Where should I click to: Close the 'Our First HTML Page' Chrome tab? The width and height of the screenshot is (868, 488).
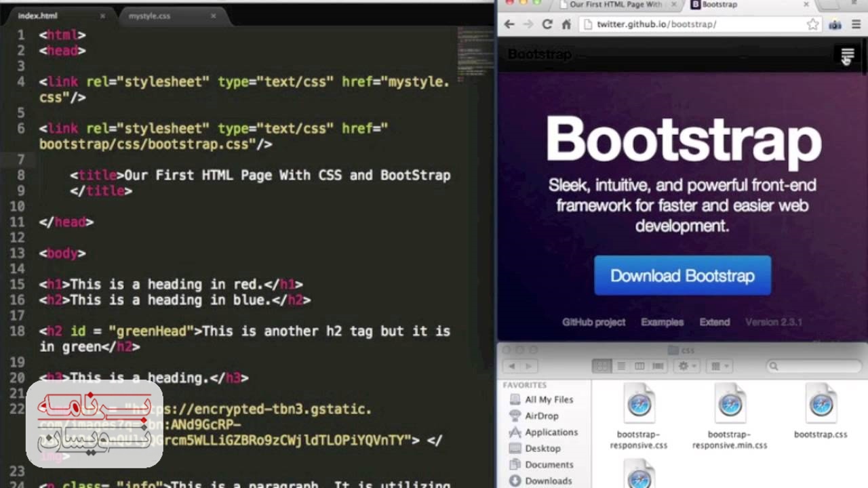pyautogui.click(x=675, y=5)
